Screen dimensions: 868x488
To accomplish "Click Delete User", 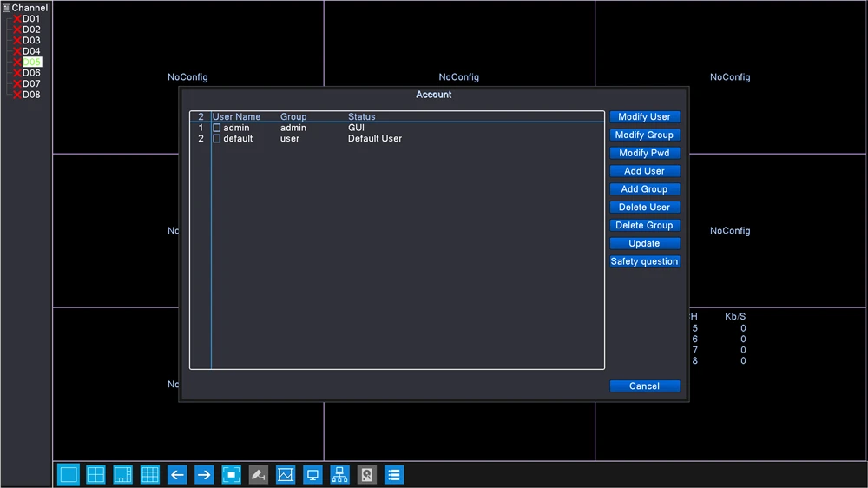I will (644, 208).
